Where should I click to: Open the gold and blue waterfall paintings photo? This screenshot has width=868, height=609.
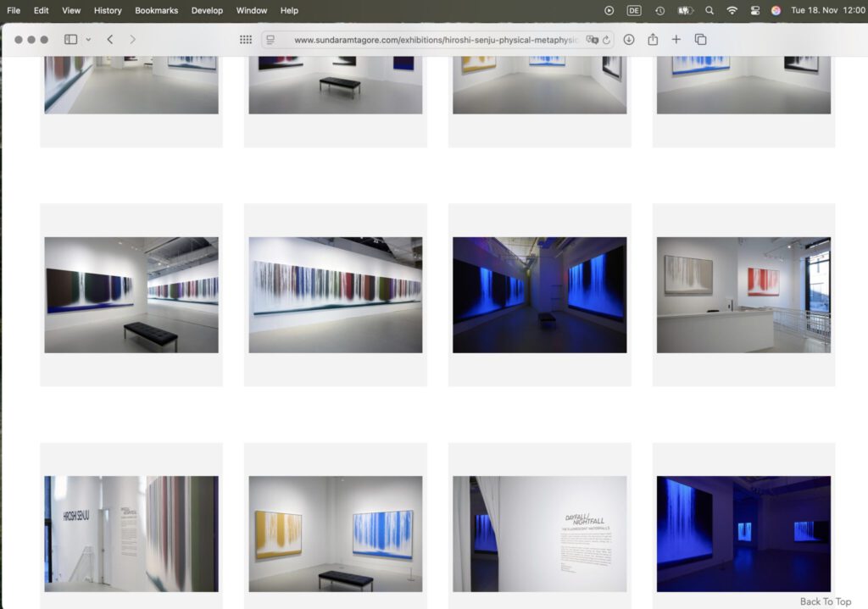(x=335, y=534)
